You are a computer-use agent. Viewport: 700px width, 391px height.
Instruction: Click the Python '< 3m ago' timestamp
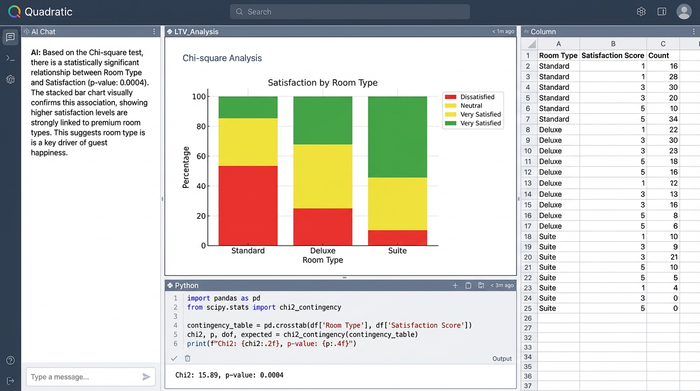[502, 286]
